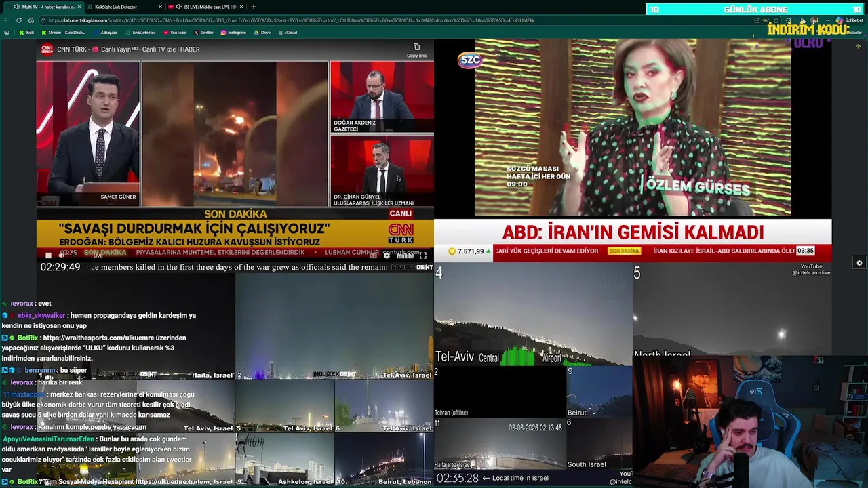Click the GÜNLÜK ABONE counter banner

coord(755,9)
